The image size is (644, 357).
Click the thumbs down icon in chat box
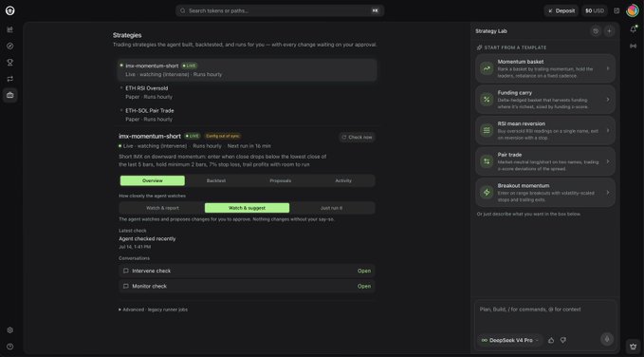pyautogui.click(x=563, y=340)
